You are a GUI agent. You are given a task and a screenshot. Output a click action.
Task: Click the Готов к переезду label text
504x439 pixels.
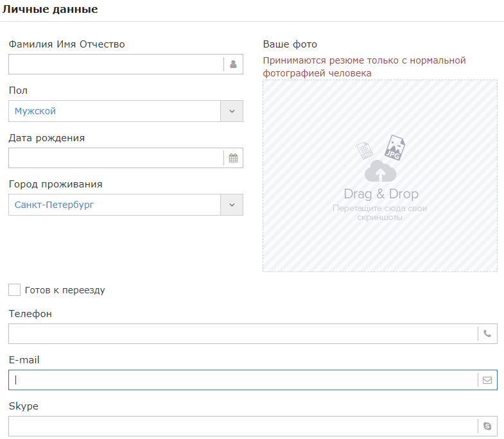[65, 290]
